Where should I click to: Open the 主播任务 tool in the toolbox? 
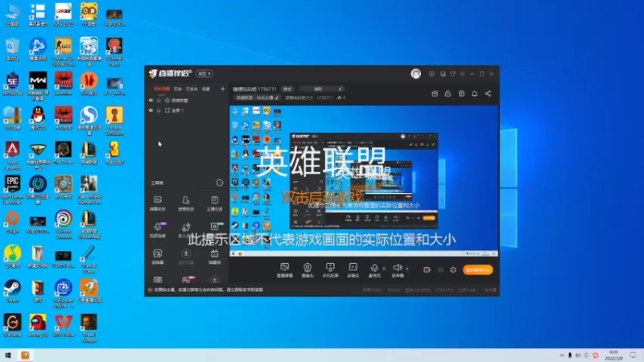214,204
